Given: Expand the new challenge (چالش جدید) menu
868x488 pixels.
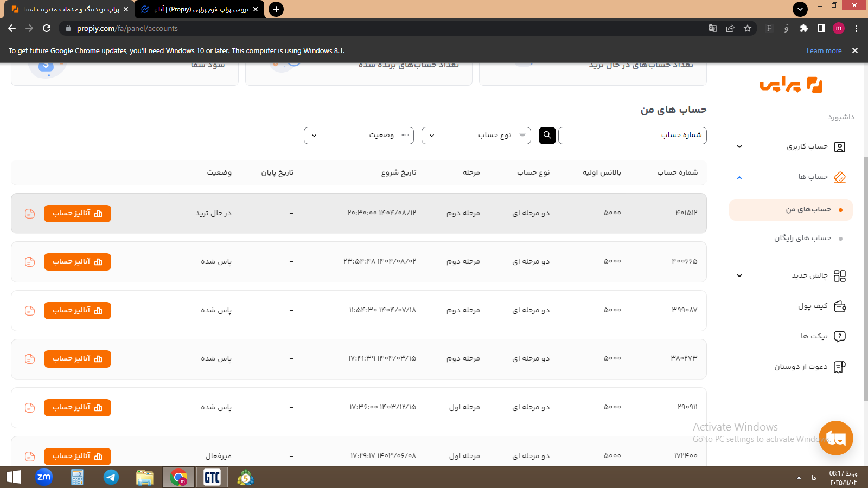Looking at the screenshot, I should tap(739, 276).
